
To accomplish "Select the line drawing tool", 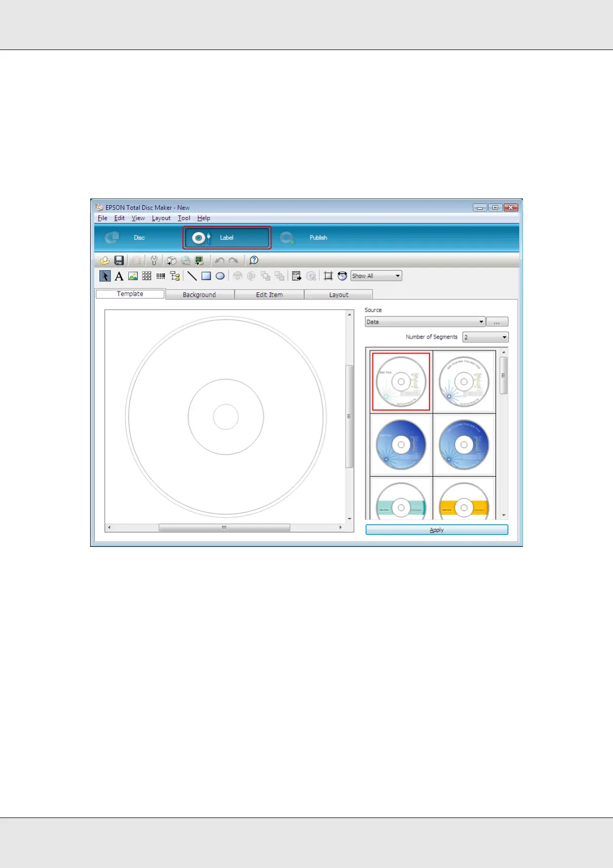I will (192, 276).
